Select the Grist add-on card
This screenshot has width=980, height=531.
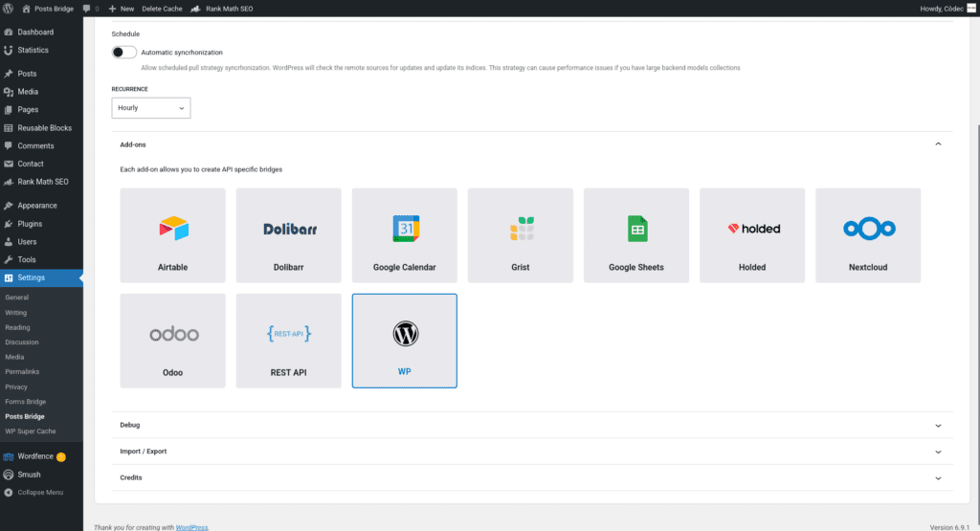tap(521, 235)
